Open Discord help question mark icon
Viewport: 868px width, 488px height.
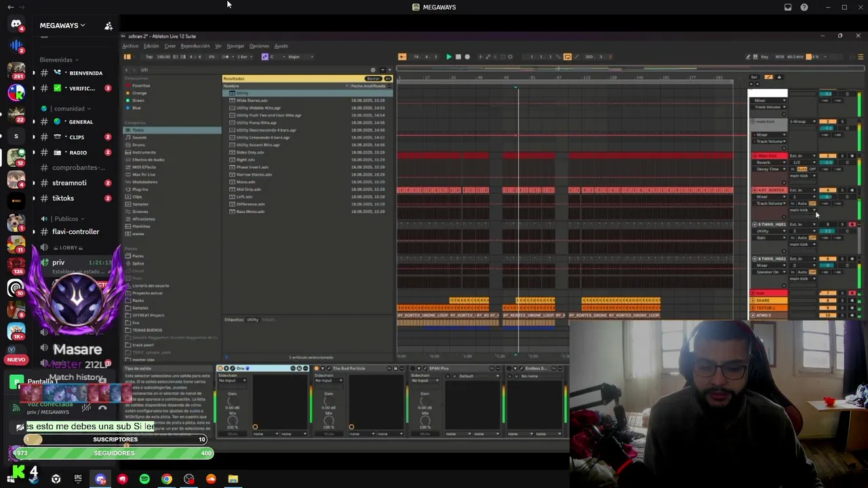tap(804, 7)
